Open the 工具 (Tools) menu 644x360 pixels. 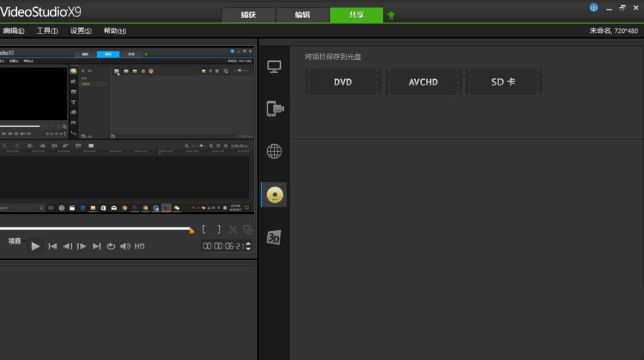(47, 31)
